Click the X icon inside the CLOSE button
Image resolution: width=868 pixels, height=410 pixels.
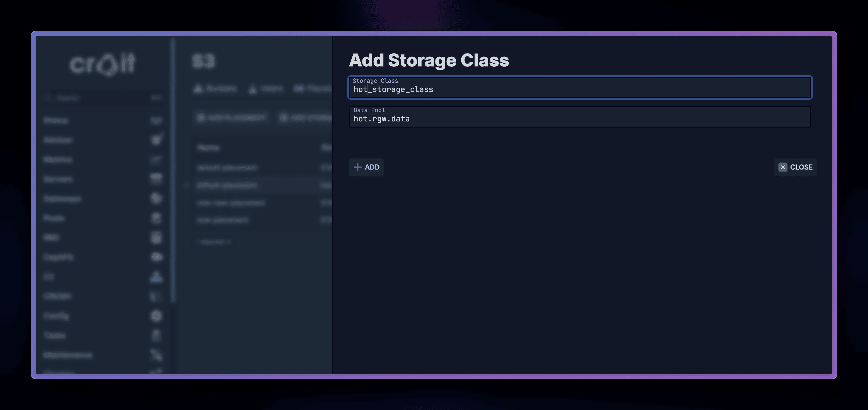pyautogui.click(x=783, y=167)
